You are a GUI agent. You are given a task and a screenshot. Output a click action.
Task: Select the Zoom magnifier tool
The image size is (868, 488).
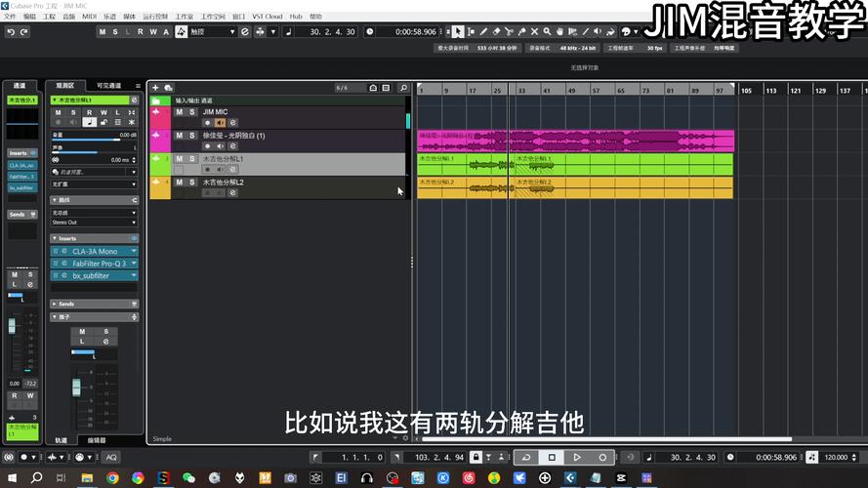coord(547,32)
